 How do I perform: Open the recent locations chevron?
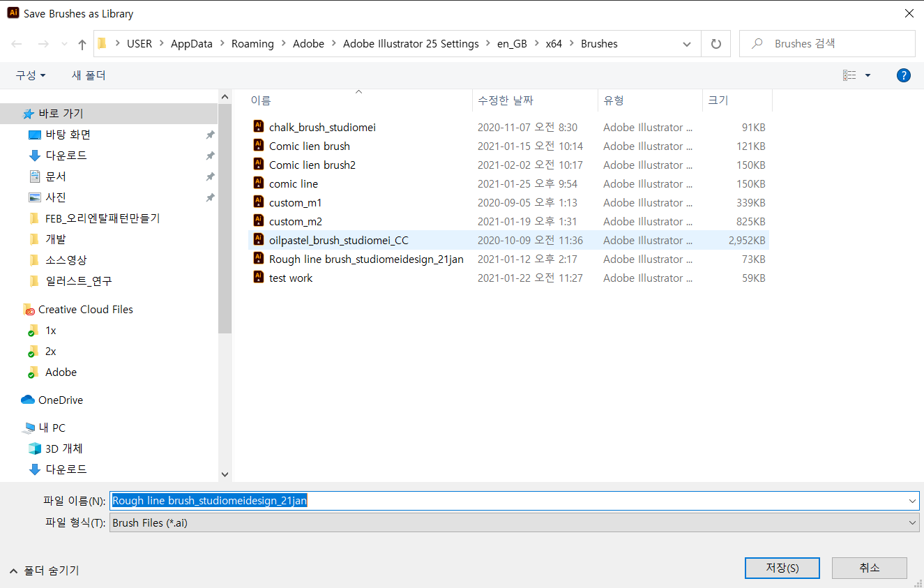63,44
